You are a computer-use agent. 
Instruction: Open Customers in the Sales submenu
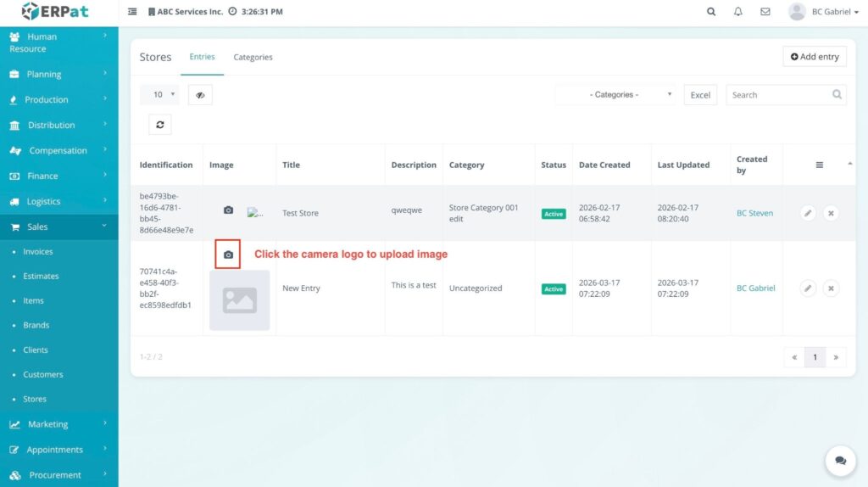point(43,374)
